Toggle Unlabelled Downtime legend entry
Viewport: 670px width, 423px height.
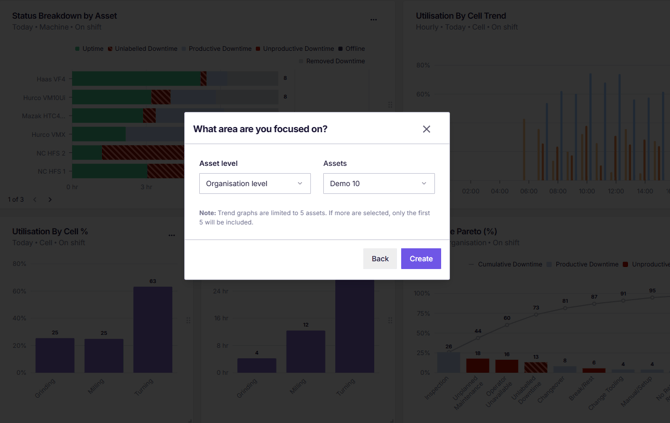point(142,49)
